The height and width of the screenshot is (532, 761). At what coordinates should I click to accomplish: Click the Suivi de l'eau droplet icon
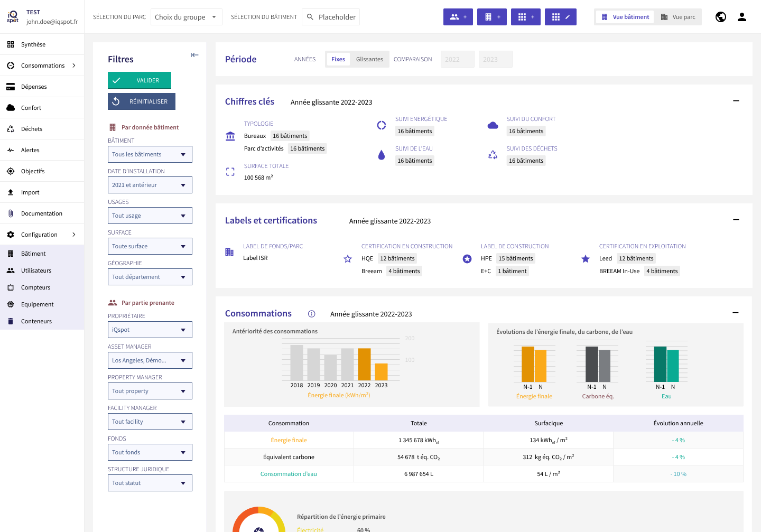[382, 155]
